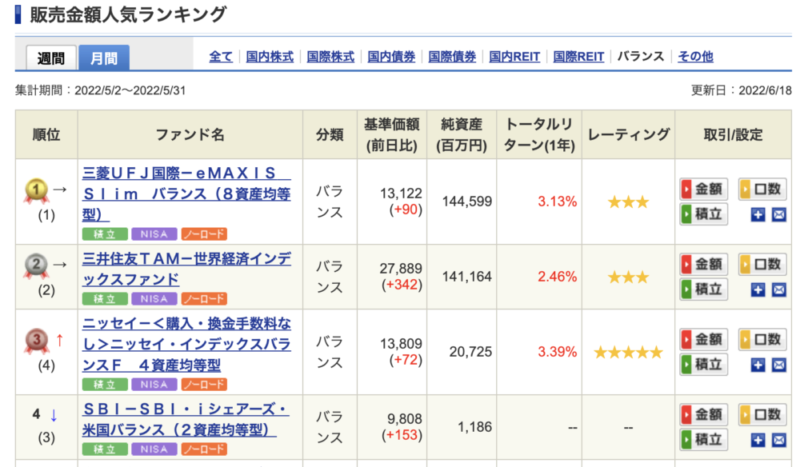Click mail icon in eMAXIS Slim row
The width and height of the screenshot is (800, 467).
(x=779, y=215)
